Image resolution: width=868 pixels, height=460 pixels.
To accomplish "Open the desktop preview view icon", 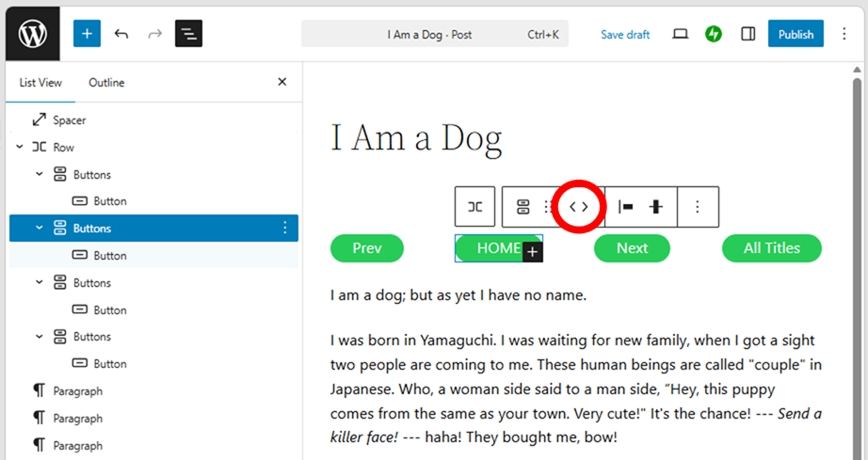I will [680, 34].
